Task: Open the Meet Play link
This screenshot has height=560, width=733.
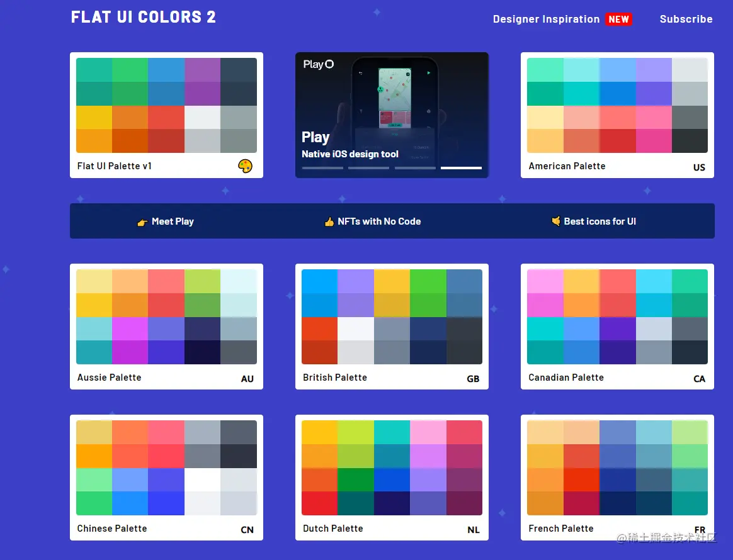Action: (173, 221)
